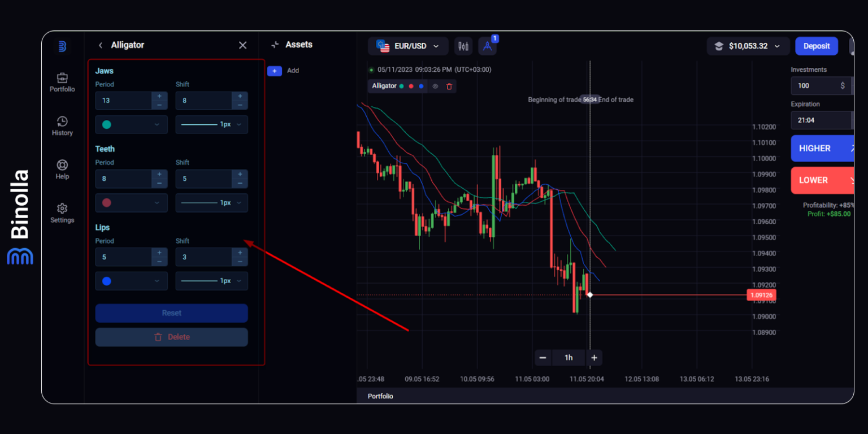Select the Assets panel header

[299, 44]
